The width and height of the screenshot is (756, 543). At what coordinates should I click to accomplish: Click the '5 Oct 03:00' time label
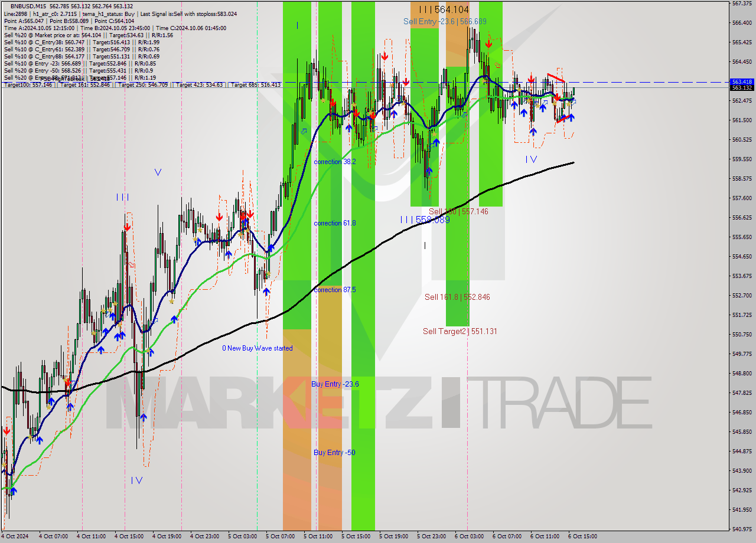[x=242, y=537]
